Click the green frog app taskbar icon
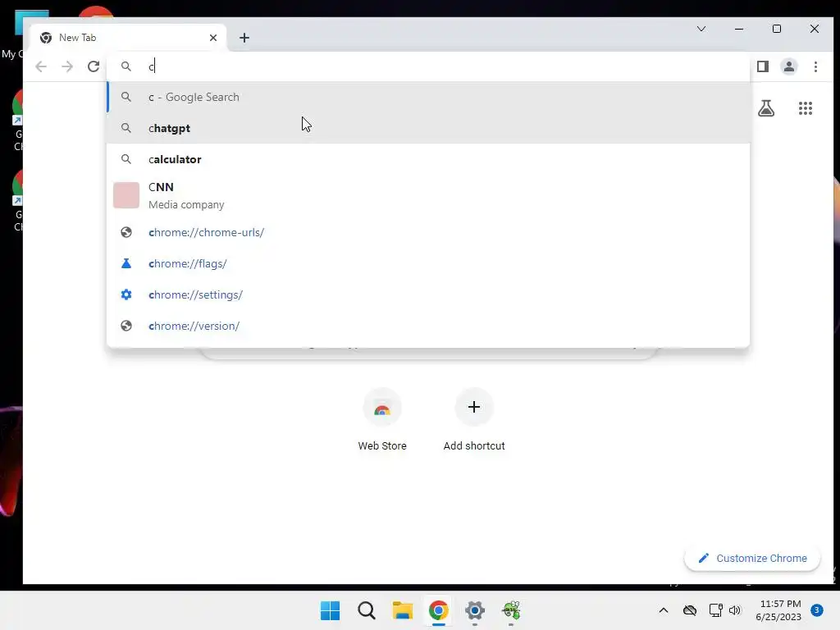 [511, 610]
